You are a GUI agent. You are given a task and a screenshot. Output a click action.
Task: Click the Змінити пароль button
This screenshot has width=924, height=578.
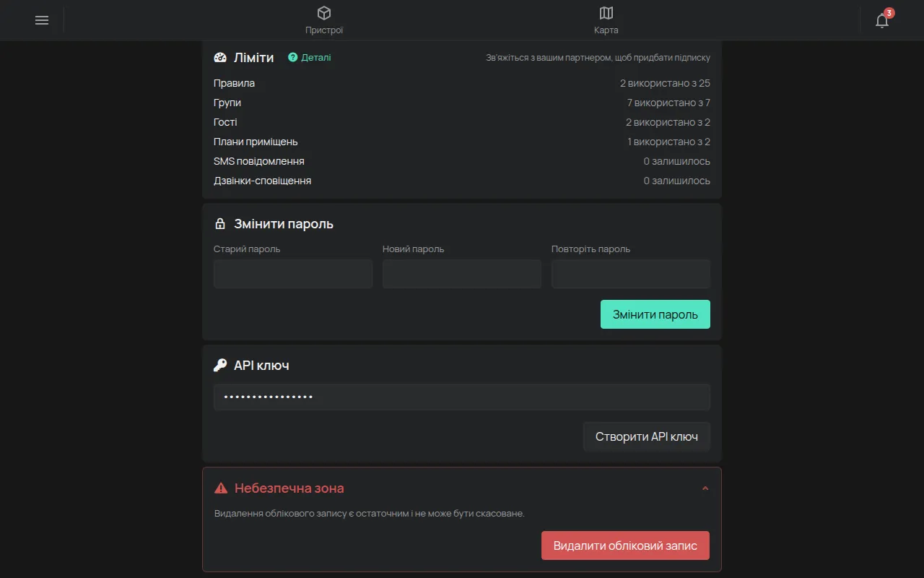(x=655, y=314)
